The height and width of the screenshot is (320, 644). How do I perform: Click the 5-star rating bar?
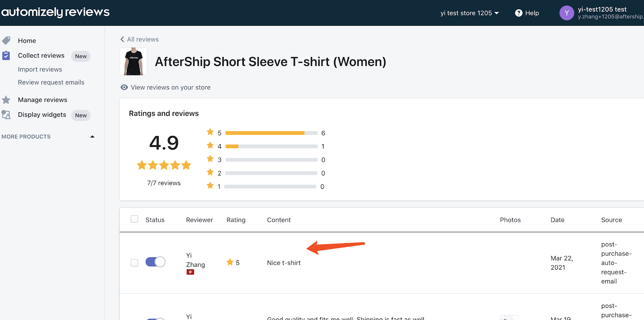coord(271,133)
